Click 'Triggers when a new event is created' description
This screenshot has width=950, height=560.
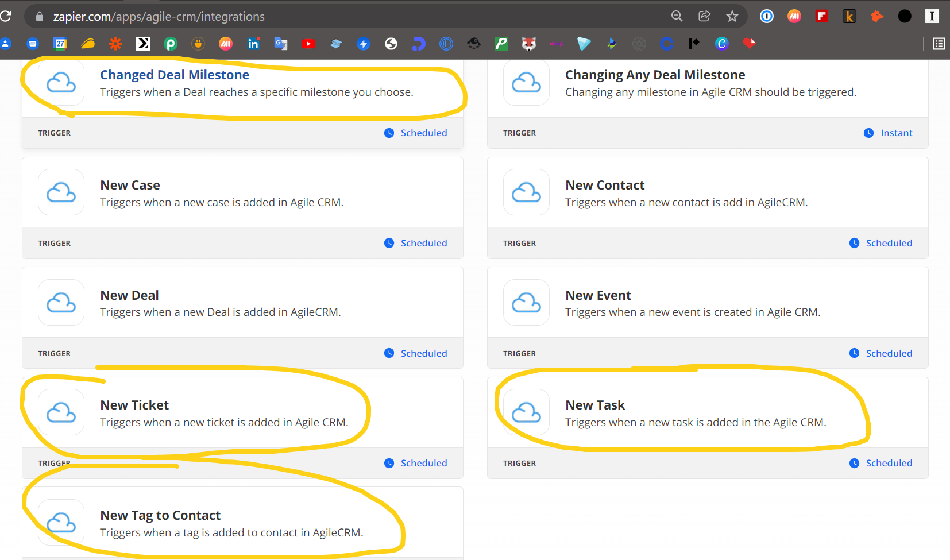(x=693, y=312)
